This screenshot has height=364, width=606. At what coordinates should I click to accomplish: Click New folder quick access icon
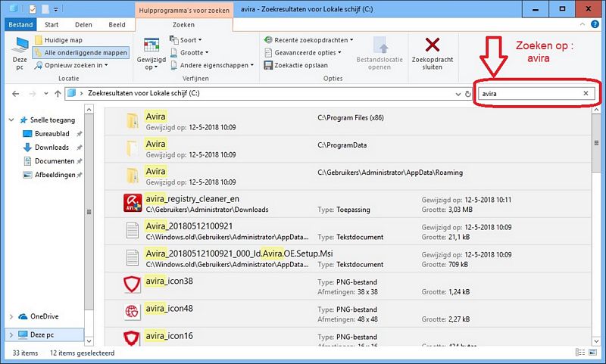tap(45, 9)
